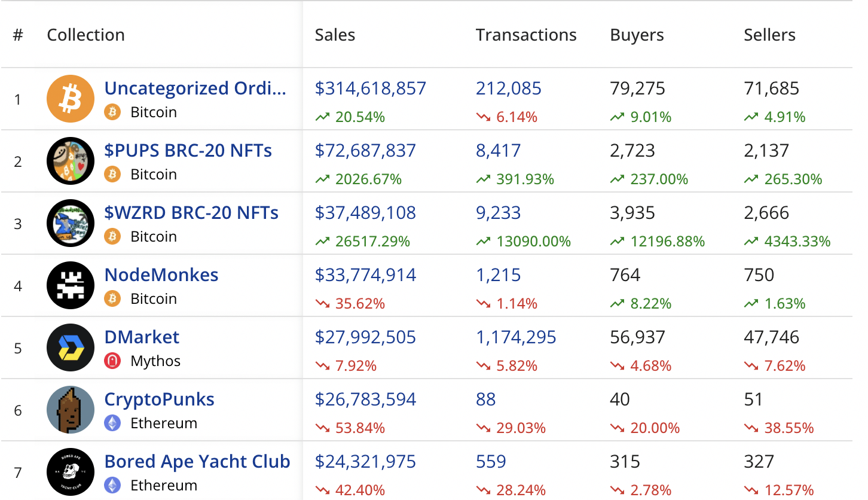Click the up-trend arrow beside 12196.88%
This screenshot has width=868, height=500.
(x=618, y=242)
